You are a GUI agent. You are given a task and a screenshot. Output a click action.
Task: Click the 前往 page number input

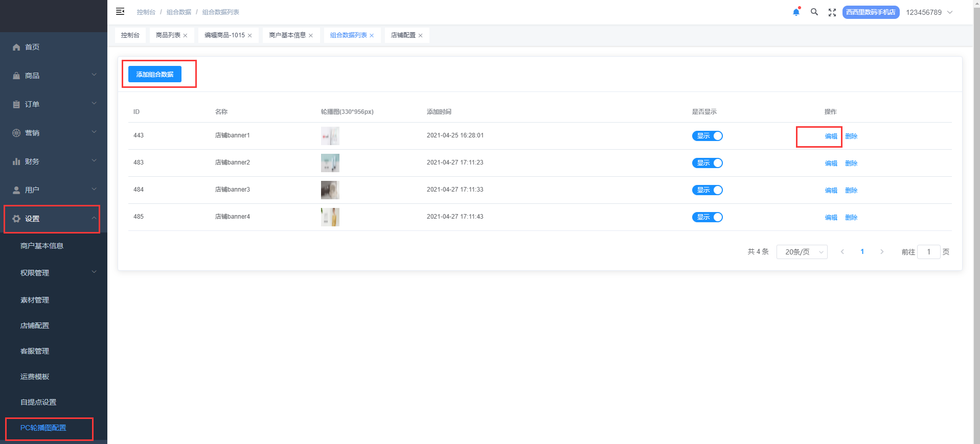click(x=928, y=252)
